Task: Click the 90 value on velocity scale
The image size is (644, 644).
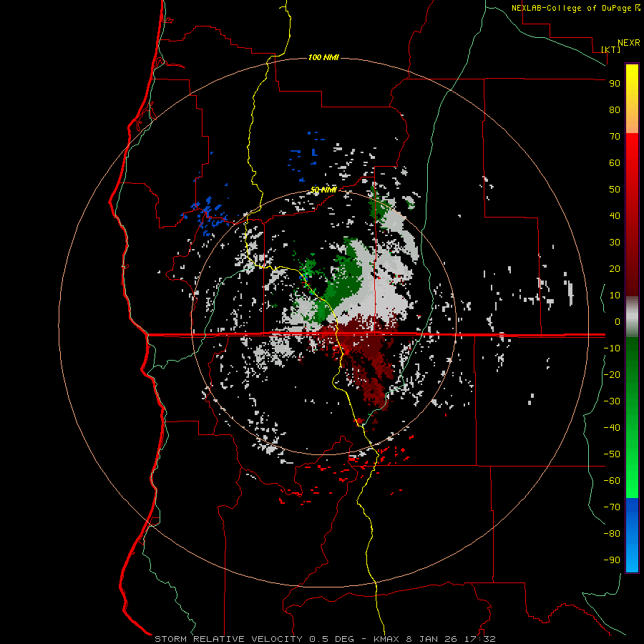Action: click(x=615, y=84)
